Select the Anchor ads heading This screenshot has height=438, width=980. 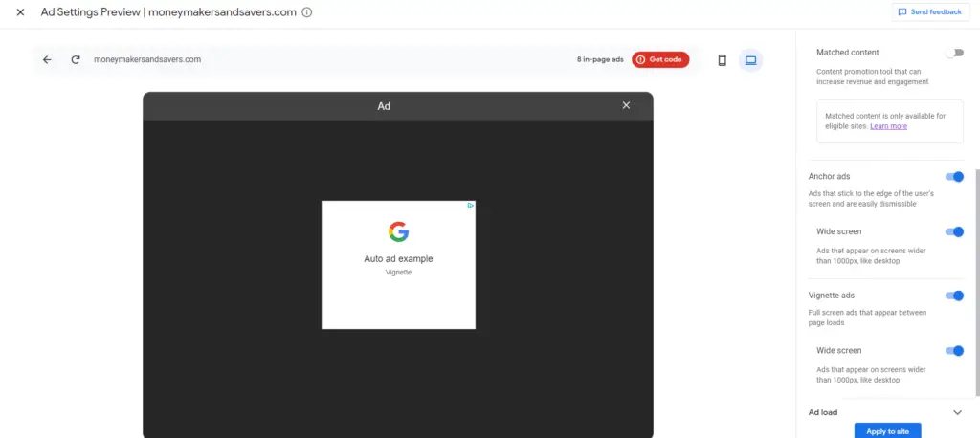[x=829, y=177]
